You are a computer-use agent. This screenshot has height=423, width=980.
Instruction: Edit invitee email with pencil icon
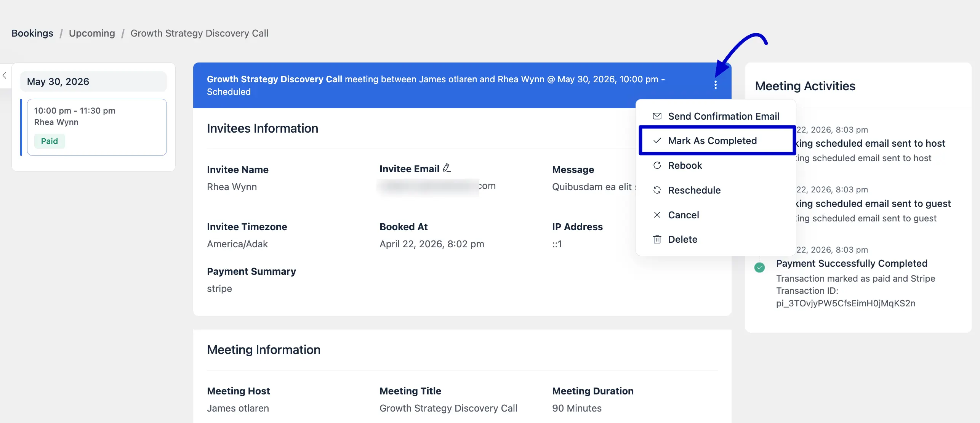pyautogui.click(x=447, y=168)
